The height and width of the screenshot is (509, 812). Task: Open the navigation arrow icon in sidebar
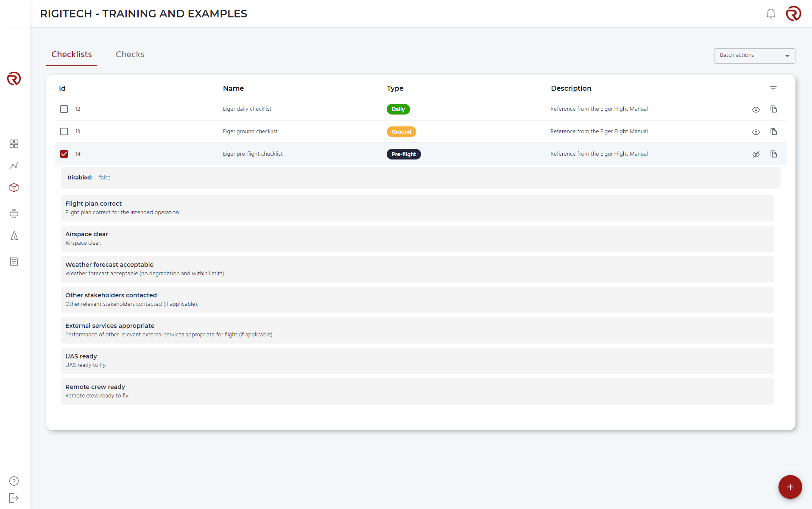(x=14, y=236)
